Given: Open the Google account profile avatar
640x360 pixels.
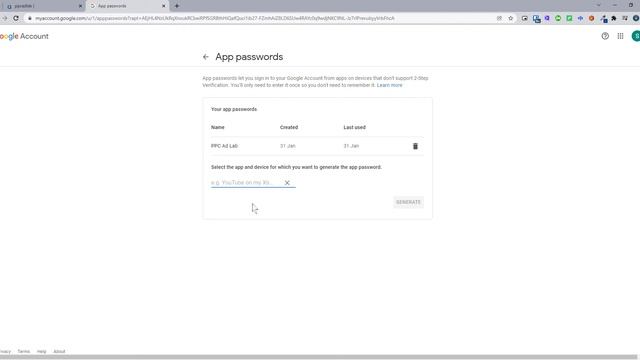Looking at the screenshot, I should point(636,36).
